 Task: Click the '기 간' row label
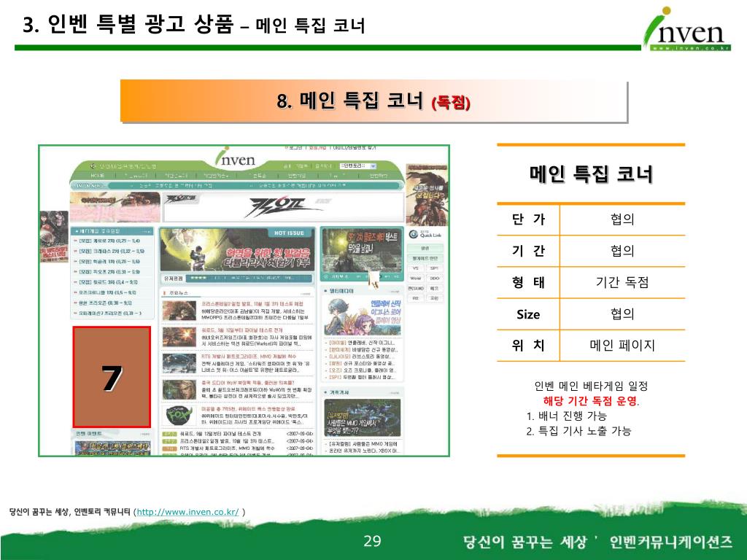528,251
